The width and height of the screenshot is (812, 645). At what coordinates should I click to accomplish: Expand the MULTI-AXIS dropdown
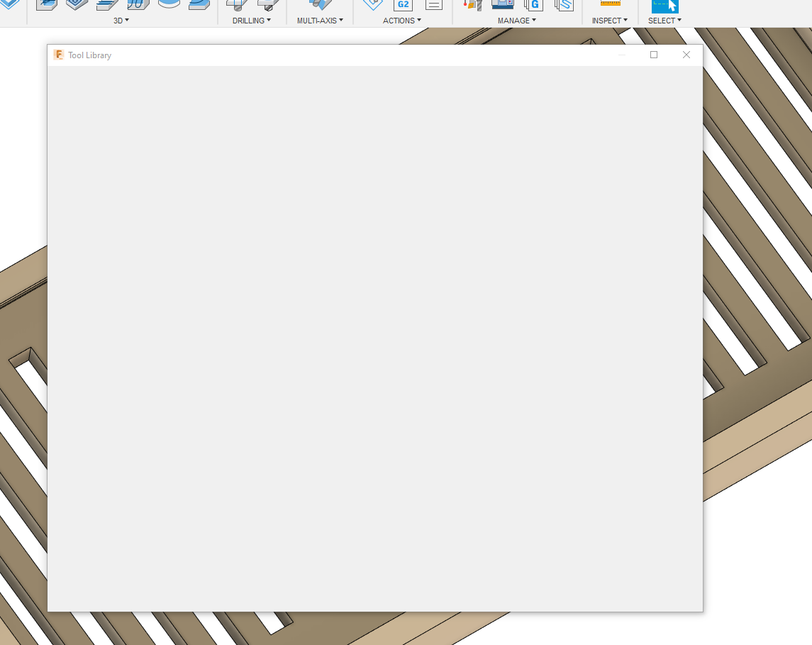click(x=320, y=21)
